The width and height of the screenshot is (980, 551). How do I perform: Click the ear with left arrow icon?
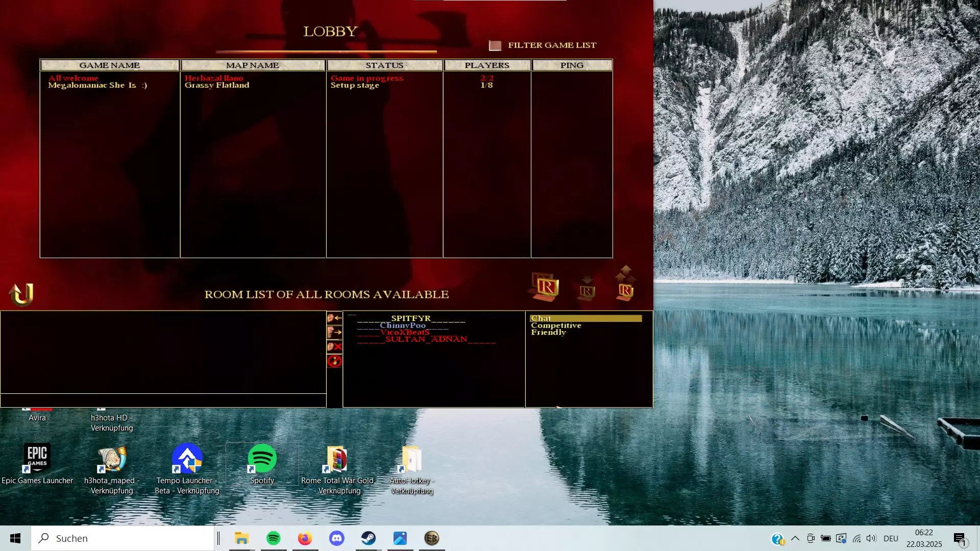(x=334, y=318)
